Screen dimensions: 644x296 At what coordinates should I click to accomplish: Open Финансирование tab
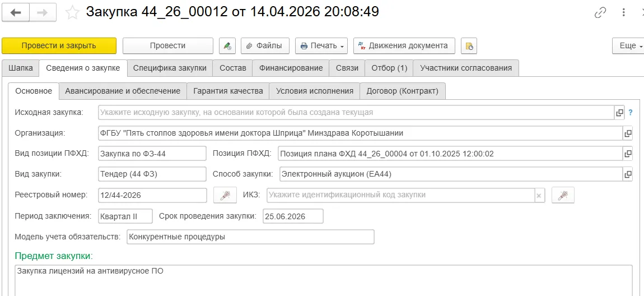(291, 68)
